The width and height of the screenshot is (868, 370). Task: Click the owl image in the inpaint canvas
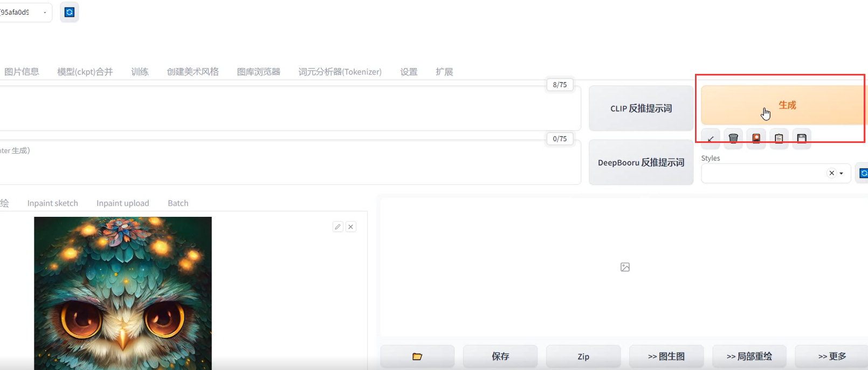(x=123, y=293)
